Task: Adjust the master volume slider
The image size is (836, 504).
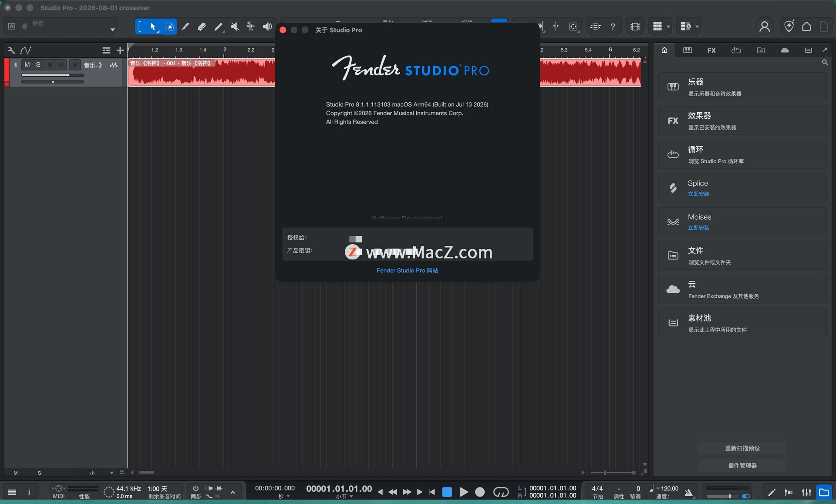Action: 723,496
